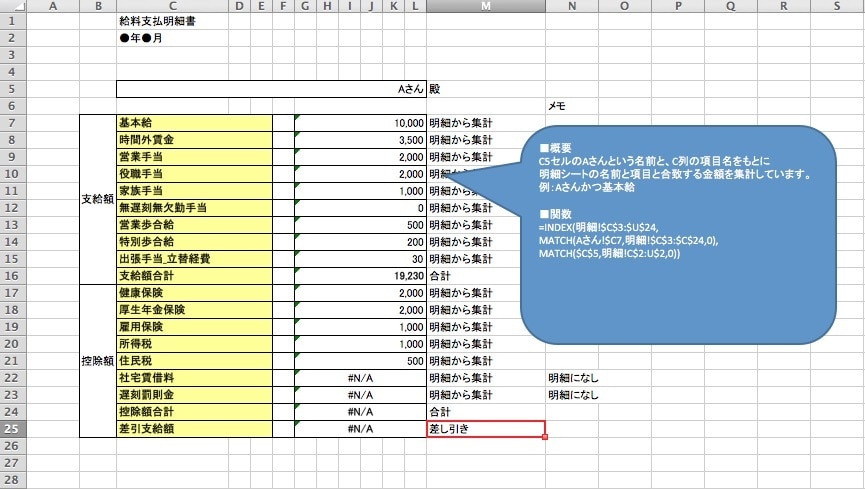Select the 10,000 amount cell
This screenshot has width=865, height=489.
360,123
